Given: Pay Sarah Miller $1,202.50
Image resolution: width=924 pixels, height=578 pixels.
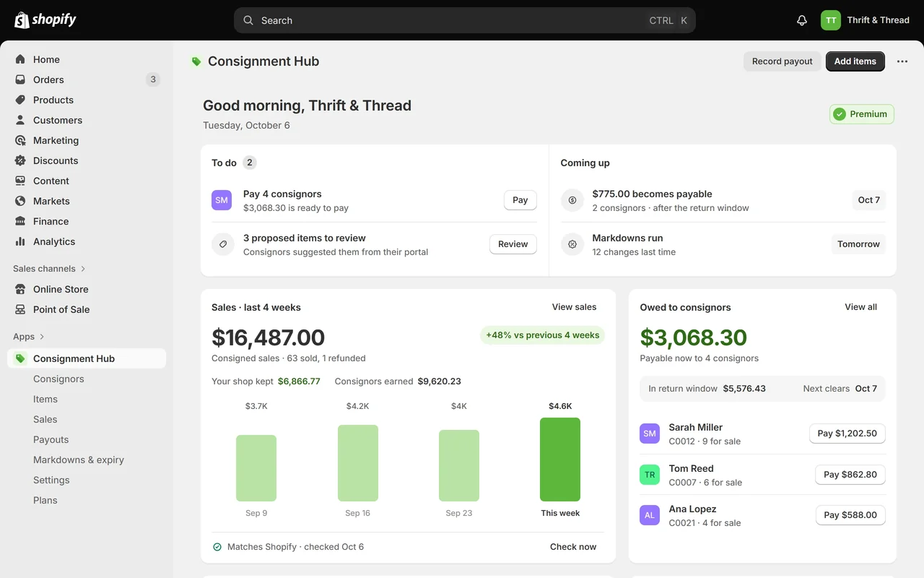Looking at the screenshot, I should (x=847, y=433).
